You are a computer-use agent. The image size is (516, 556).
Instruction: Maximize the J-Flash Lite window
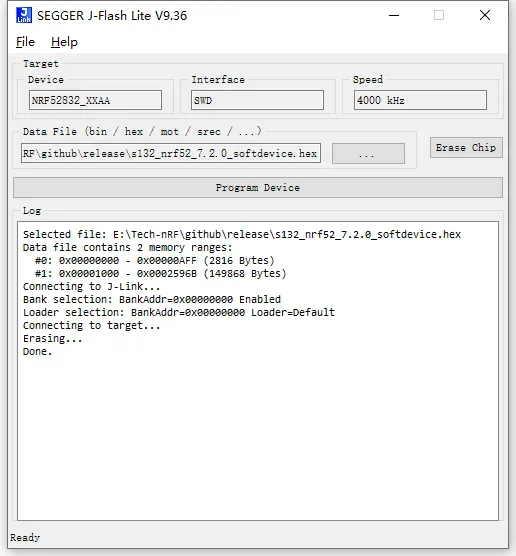[439, 15]
